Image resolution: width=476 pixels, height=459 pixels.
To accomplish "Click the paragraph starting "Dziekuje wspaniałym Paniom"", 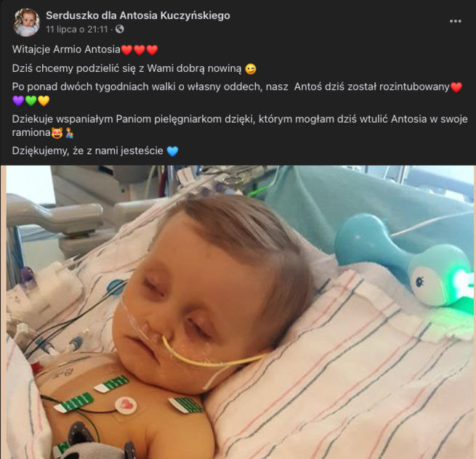I will pos(240,126).
